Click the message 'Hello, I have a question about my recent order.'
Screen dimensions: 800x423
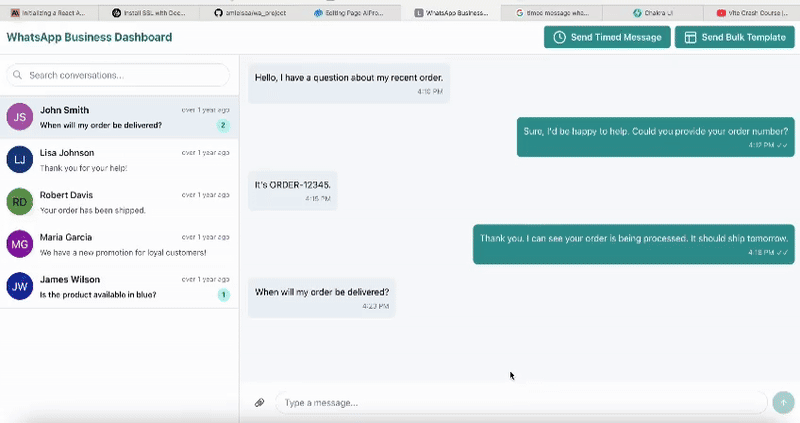point(349,78)
